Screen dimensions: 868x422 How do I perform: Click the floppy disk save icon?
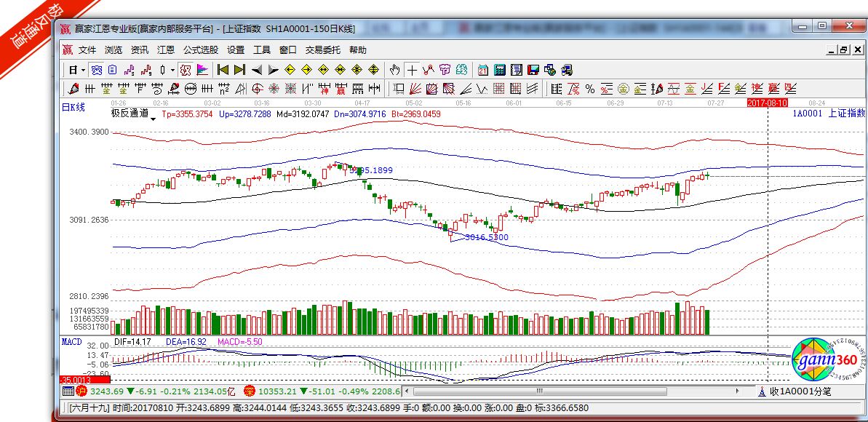coord(533,71)
